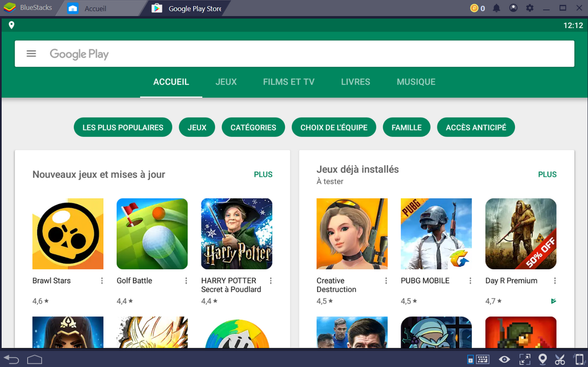Open the Golf Battle three-dot menu
Screen dimensions: 588x367
click(x=186, y=280)
